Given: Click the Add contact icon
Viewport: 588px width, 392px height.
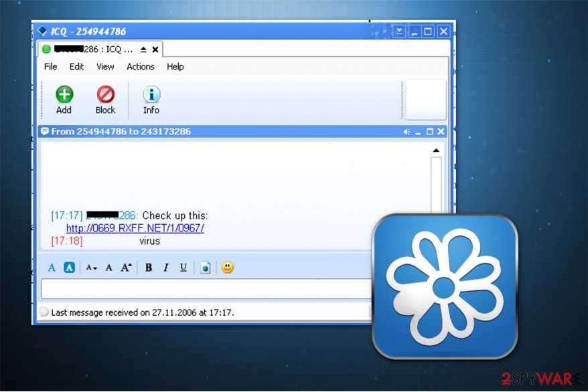Looking at the screenshot, I should [64, 94].
